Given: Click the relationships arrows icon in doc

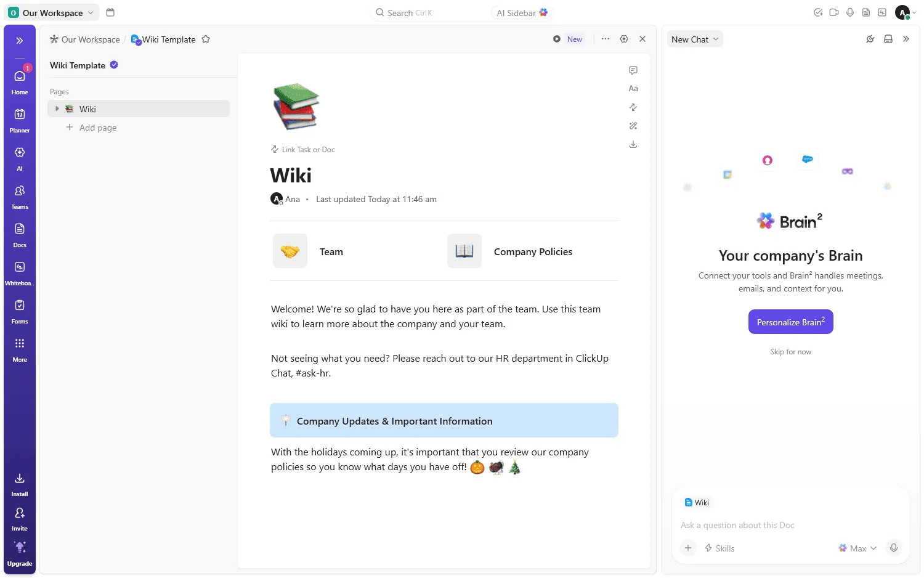Looking at the screenshot, I should 633,107.
